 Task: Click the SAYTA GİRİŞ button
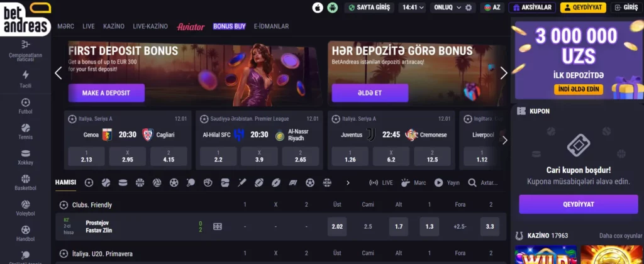pyautogui.click(x=369, y=8)
